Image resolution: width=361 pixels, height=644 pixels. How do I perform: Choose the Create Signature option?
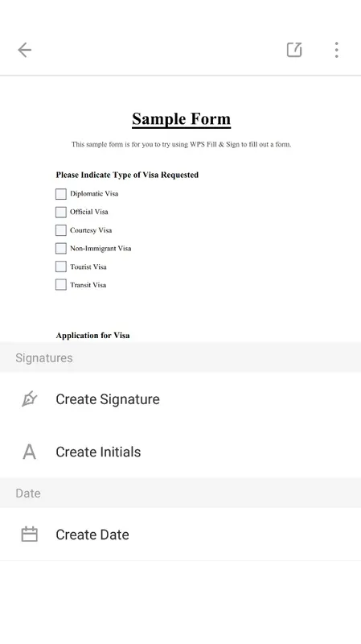coord(180,399)
